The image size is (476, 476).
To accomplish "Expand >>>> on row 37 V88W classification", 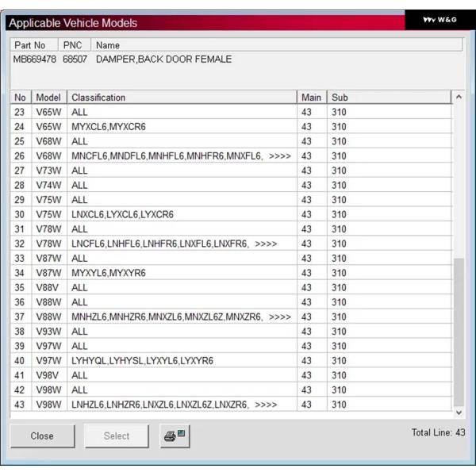I will 280,317.
